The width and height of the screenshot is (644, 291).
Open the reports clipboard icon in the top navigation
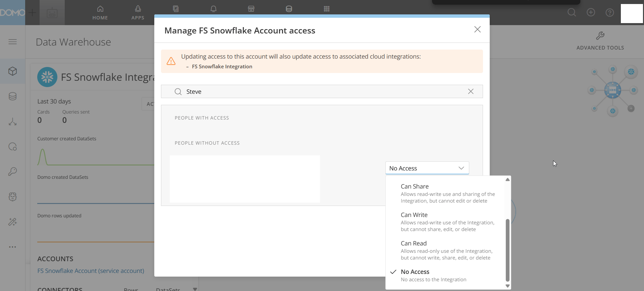coord(176,9)
